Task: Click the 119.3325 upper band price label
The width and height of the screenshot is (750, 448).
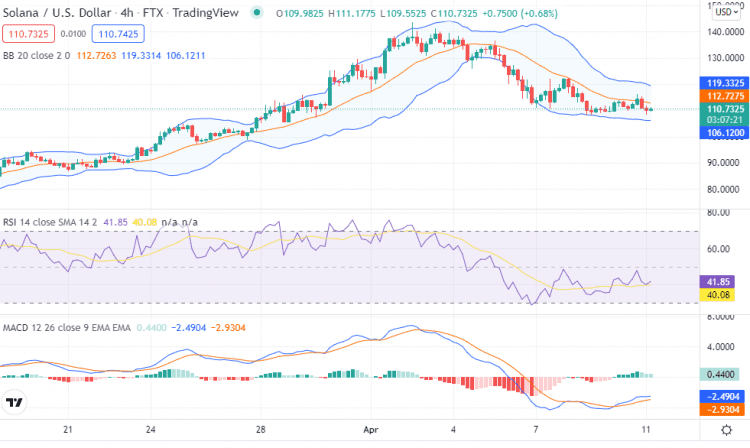Action: pos(724,83)
